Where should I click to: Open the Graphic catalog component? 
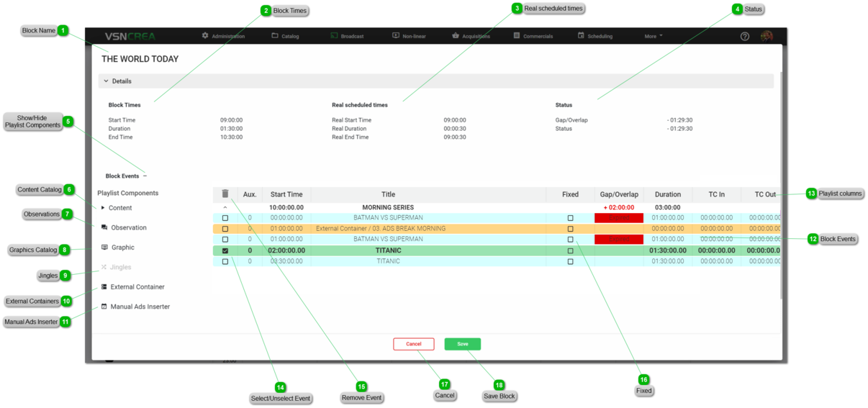point(122,248)
